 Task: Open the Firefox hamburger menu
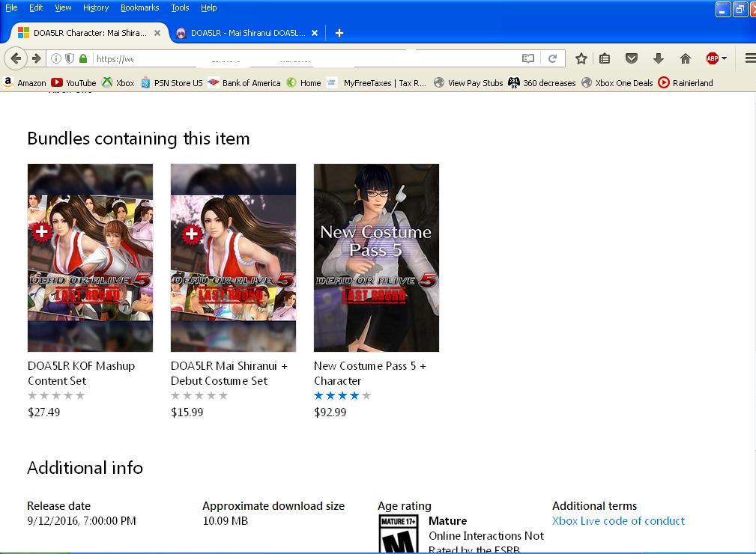click(x=750, y=59)
